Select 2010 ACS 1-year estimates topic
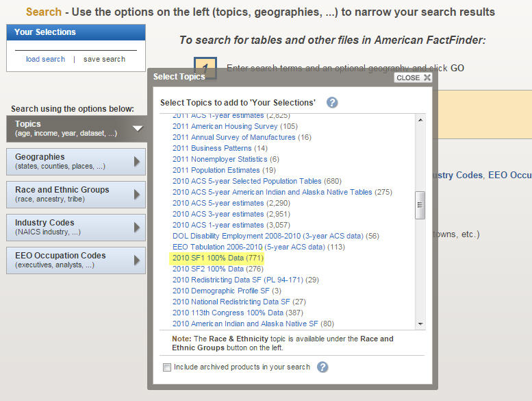The image size is (532, 401). [218, 225]
